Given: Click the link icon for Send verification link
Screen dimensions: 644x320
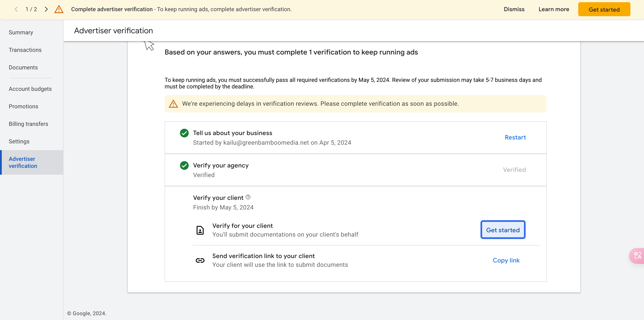Looking at the screenshot, I should 200,260.
